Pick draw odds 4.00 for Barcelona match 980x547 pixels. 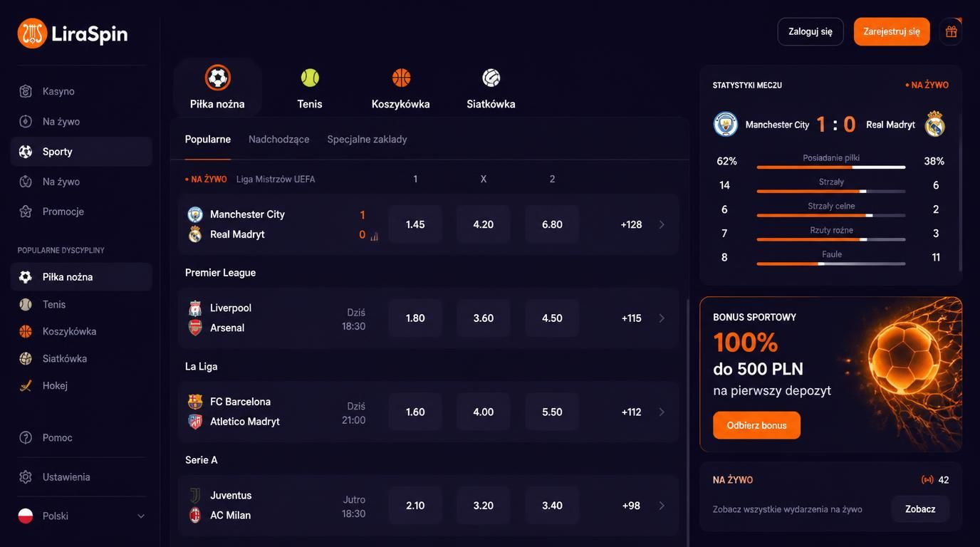(484, 412)
